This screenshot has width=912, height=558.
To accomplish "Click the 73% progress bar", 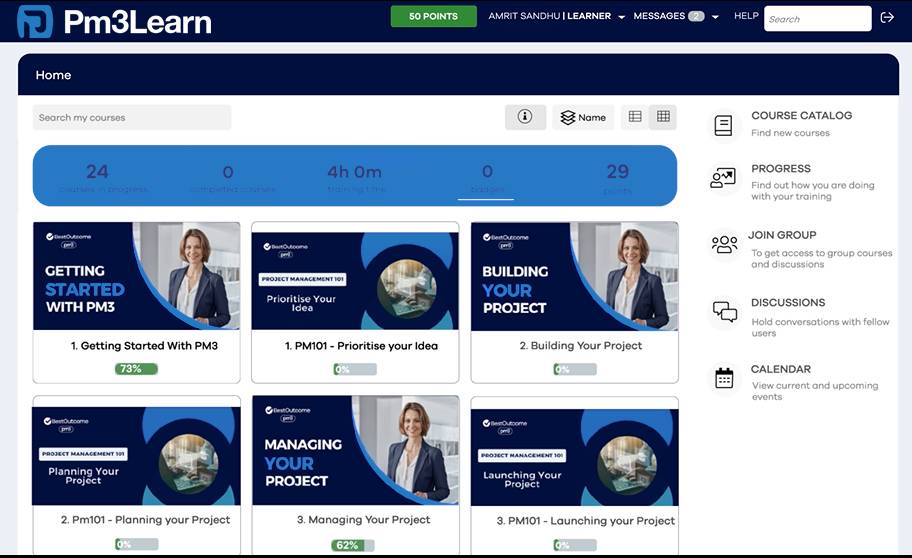I will [x=136, y=369].
